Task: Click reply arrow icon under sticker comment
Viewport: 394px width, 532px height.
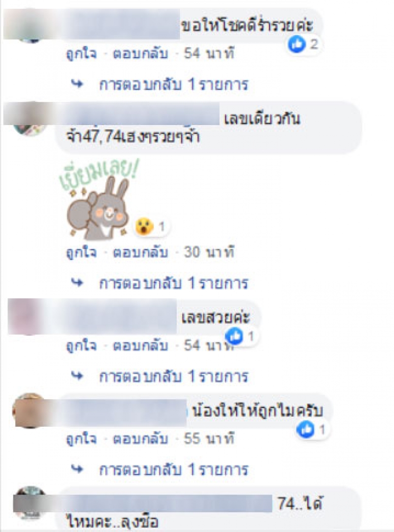Action: [x=77, y=282]
